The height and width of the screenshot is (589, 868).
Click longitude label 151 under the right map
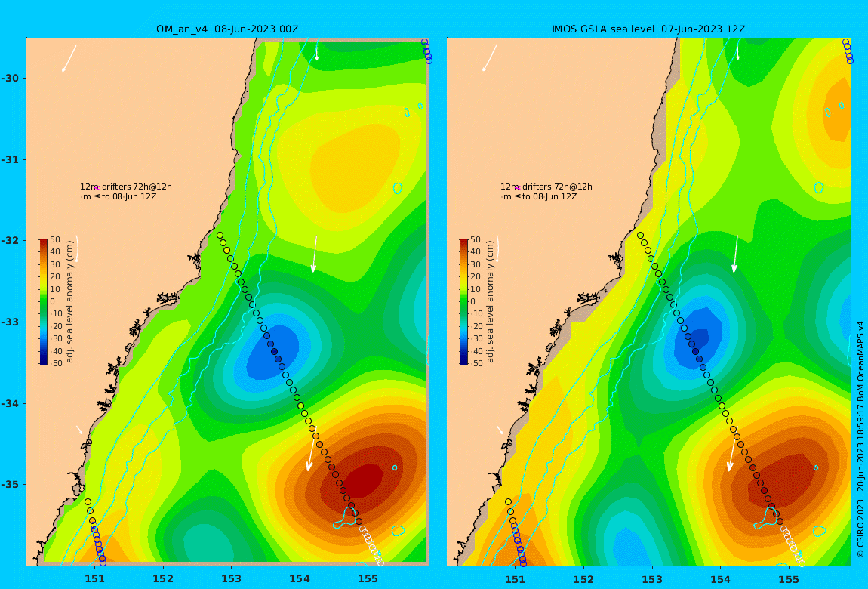click(516, 579)
